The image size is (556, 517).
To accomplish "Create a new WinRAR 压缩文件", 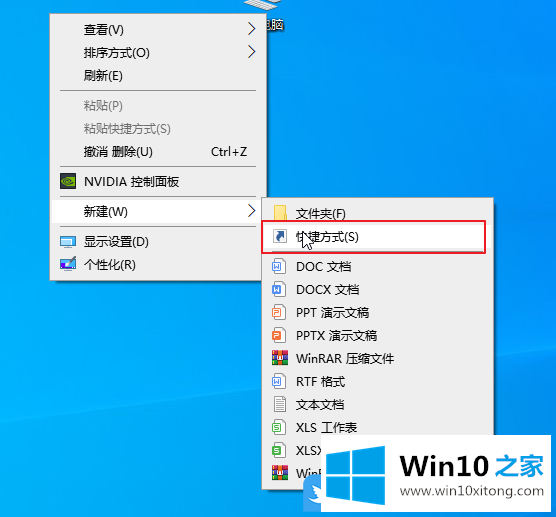I will pos(377,358).
